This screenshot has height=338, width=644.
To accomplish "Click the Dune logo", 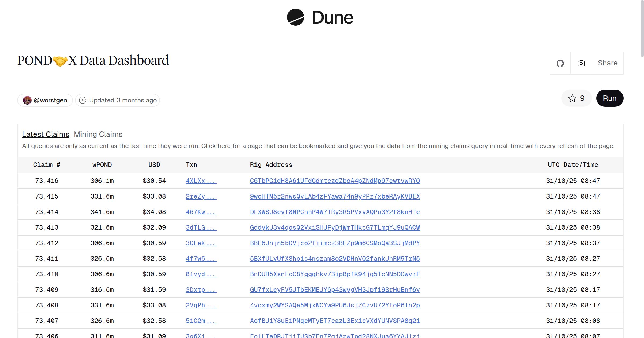I will point(321,17).
